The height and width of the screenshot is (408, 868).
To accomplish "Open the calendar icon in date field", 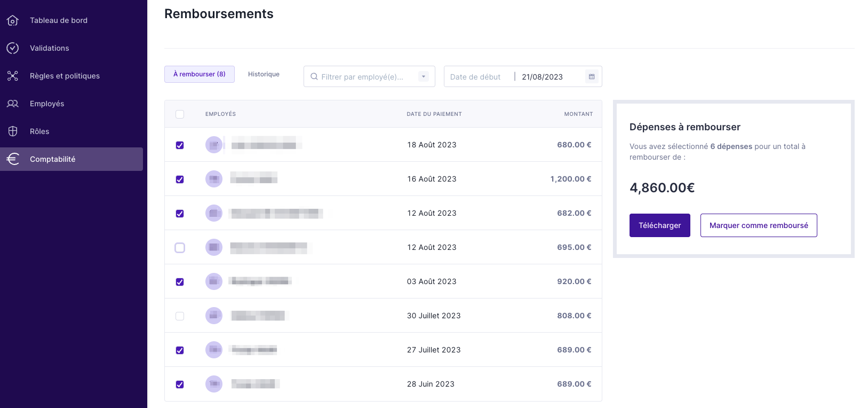I will click(591, 77).
